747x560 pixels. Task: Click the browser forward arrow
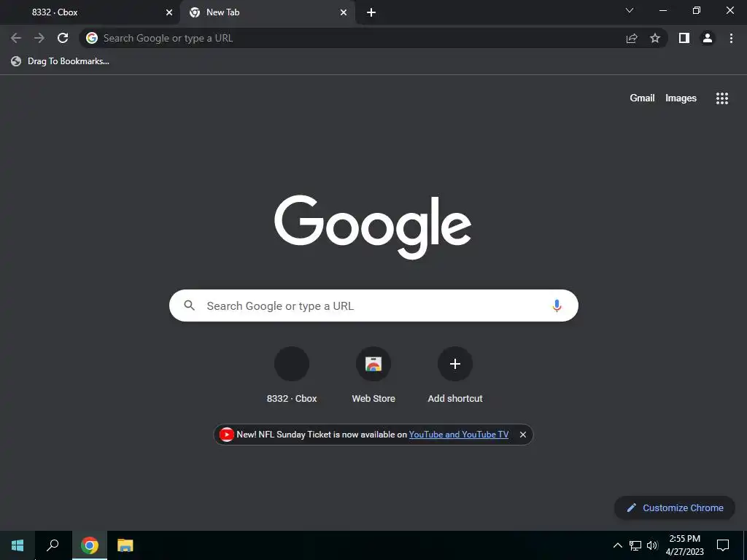tap(39, 38)
